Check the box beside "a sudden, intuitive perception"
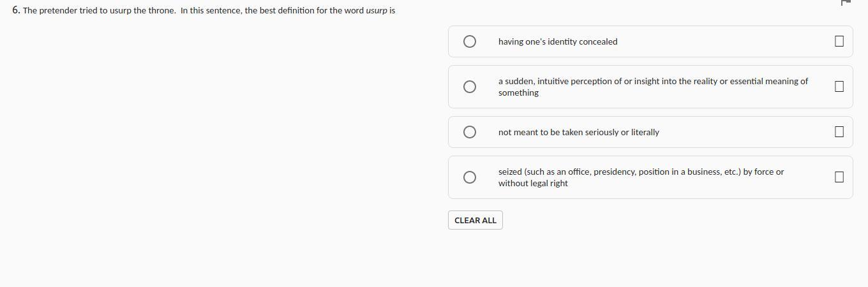Viewport: 868px width, 287px height. tap(839, 87)
